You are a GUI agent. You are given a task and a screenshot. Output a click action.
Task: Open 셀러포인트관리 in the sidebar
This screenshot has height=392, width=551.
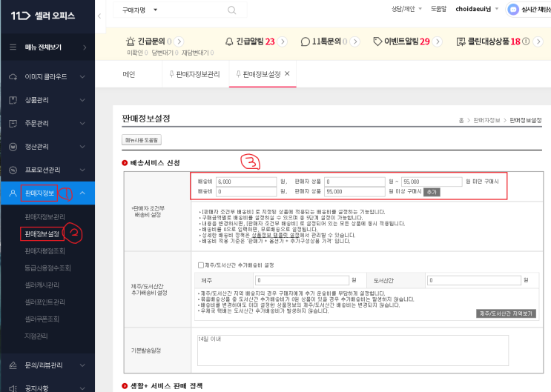[44, 302]
